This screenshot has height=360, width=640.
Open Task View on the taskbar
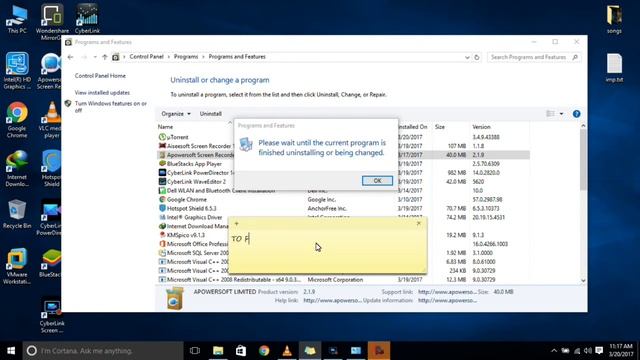pos(195,351)
